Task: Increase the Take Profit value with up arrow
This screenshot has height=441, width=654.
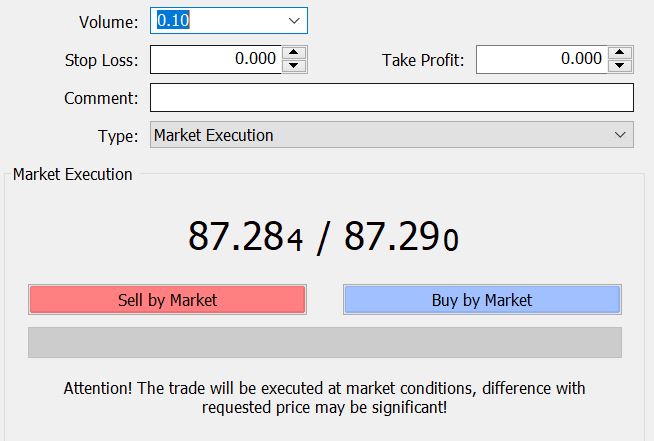Action: (x=620, y=53)
